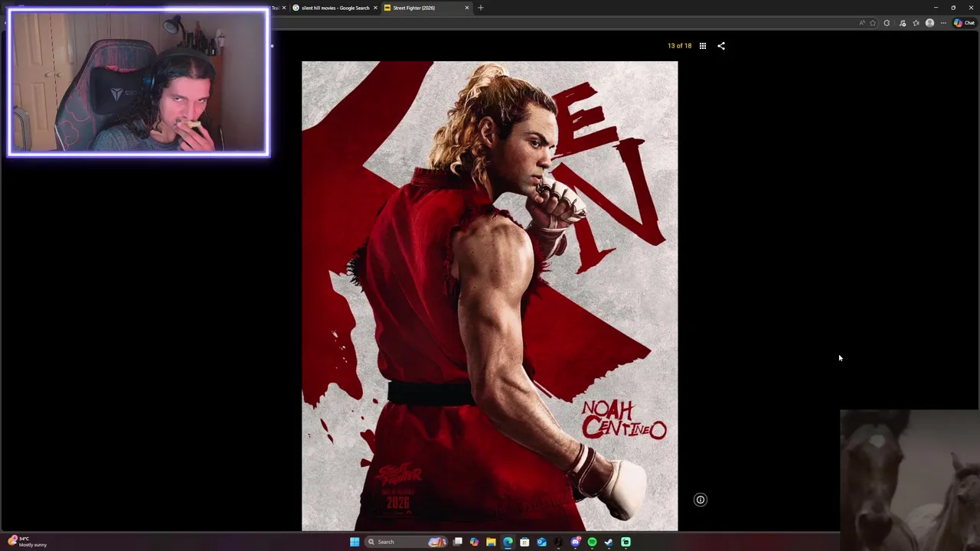Open the green app icon after Steam
The image size is (980, 551).
click(626, 542)
